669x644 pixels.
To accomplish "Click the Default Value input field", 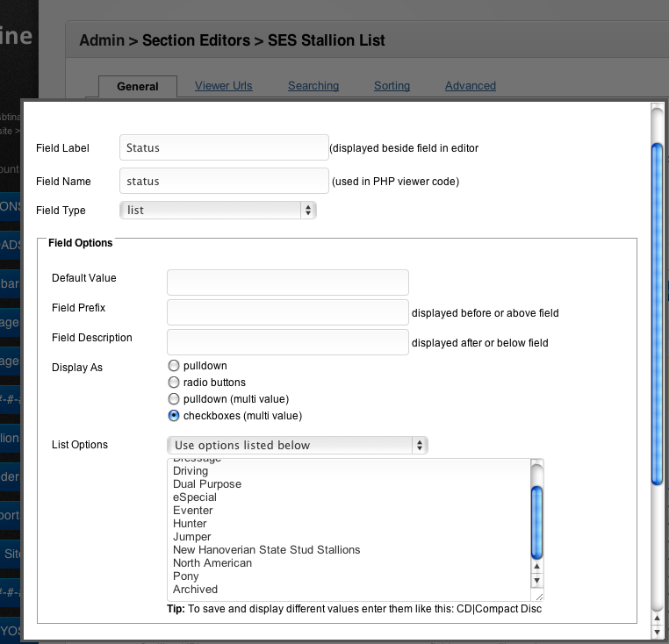I will pos(287,283).
